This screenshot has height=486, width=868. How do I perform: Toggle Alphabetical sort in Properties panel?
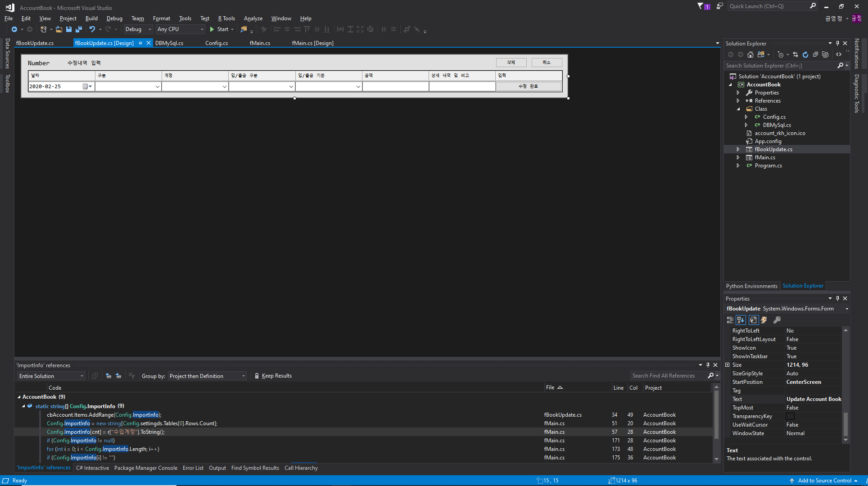(741, 320)
